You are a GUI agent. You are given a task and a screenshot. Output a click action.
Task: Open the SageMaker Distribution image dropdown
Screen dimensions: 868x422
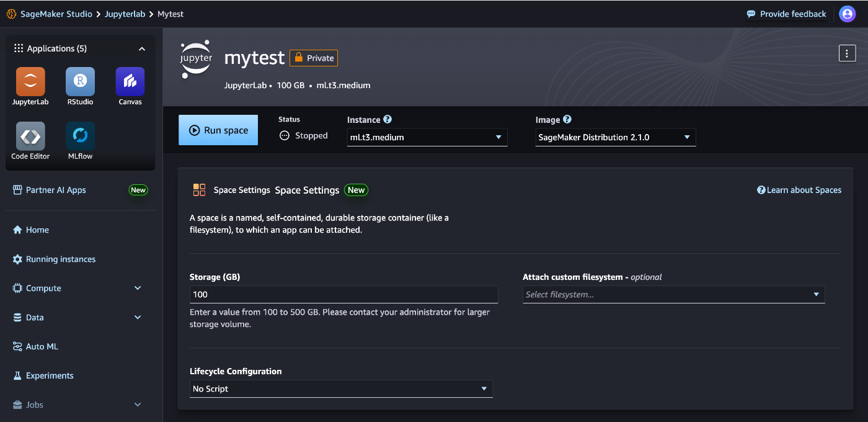click(616, 137)
